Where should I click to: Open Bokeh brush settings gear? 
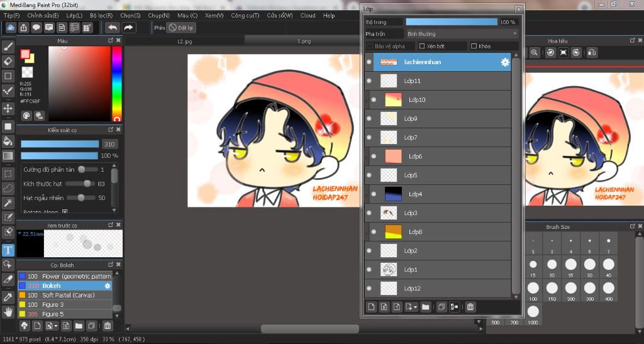108,286
